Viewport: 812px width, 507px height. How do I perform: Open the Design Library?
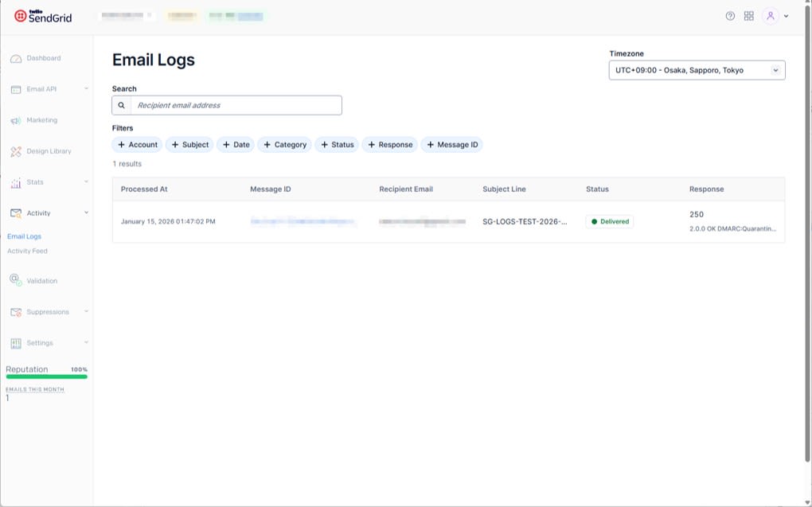pyautogui.click(x=16, y=150)
